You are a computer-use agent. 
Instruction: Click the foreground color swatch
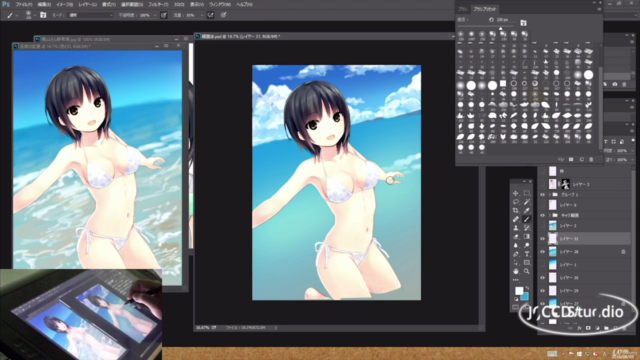pyautogui.click(x=519, y=291)
